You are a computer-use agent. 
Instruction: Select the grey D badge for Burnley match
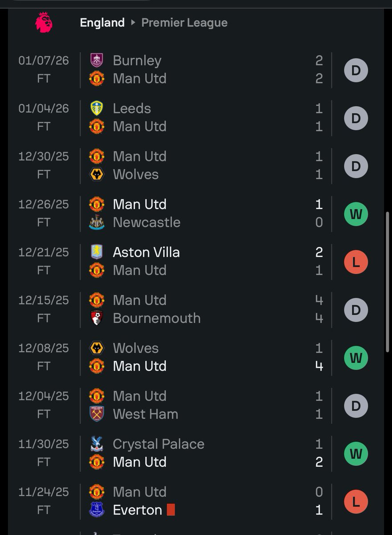pyautogui.click(x=356, y=70)
